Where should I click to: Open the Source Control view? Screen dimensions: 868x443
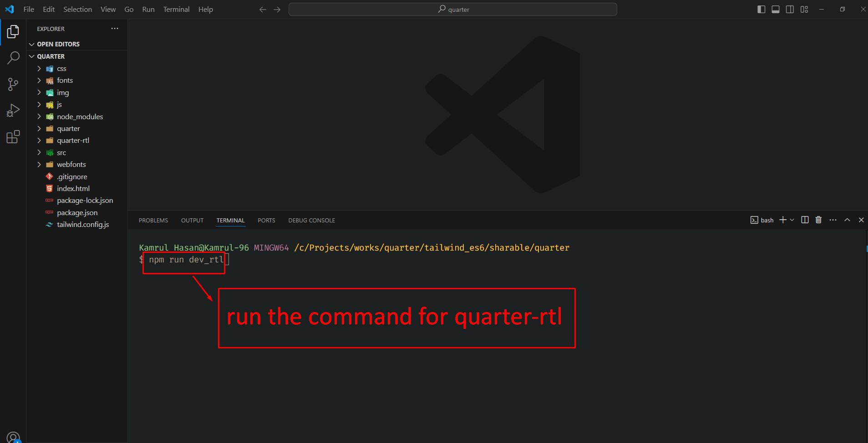13,84
